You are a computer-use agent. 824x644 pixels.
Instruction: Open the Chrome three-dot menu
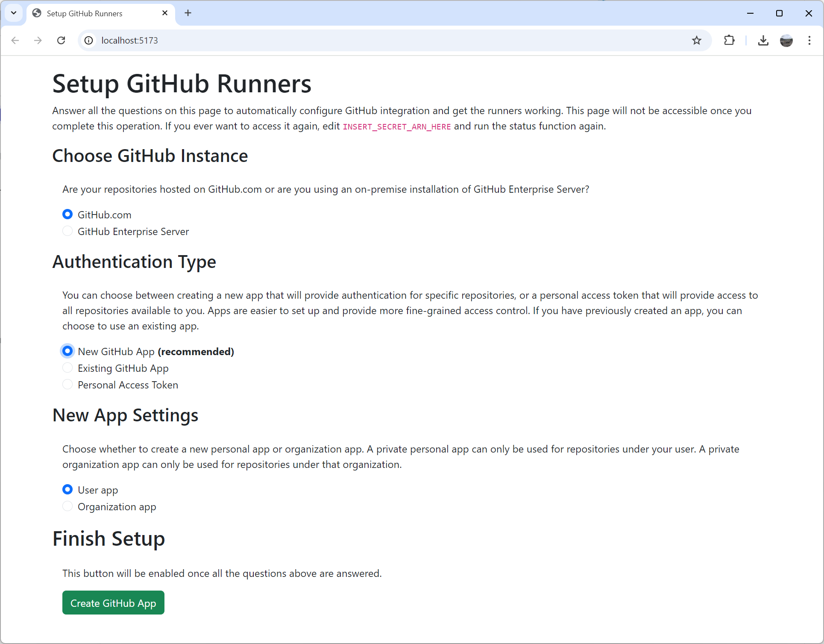pyautogui.click(x=809, y=40)
